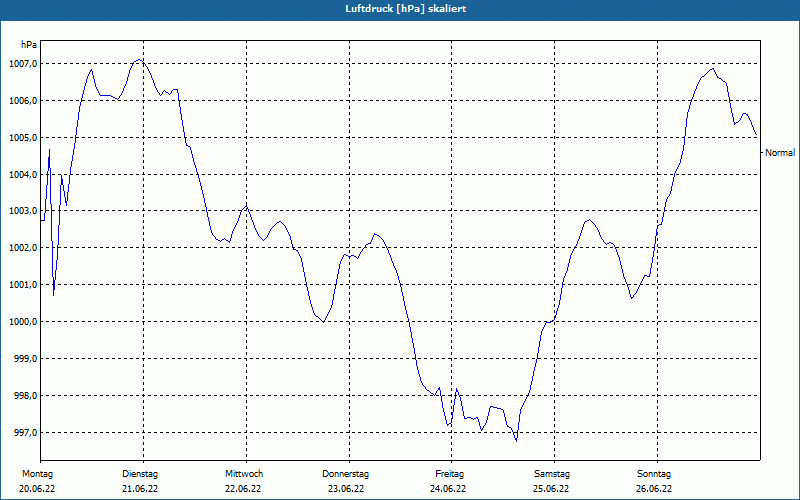Click the 1007,0 axis value
The image size is (800, 500).
coord(23,64)
